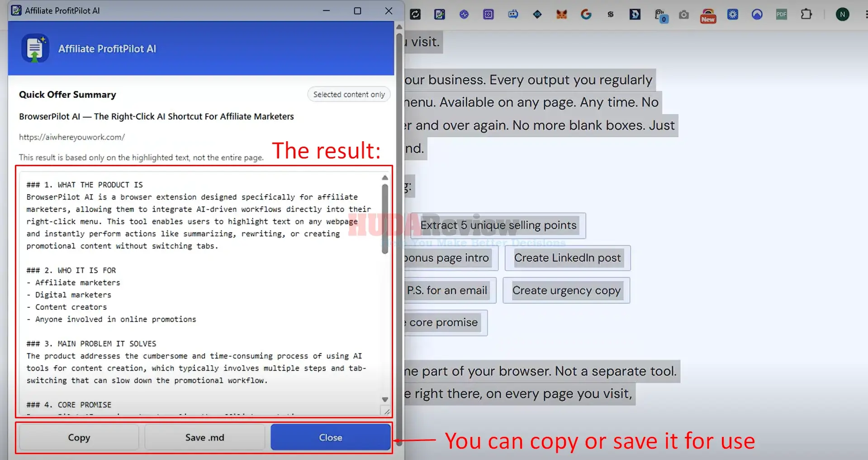Click '### 4. CORE PROMISE' line
The height and width of the screenshot is (460, 868).
pos(69,405)
